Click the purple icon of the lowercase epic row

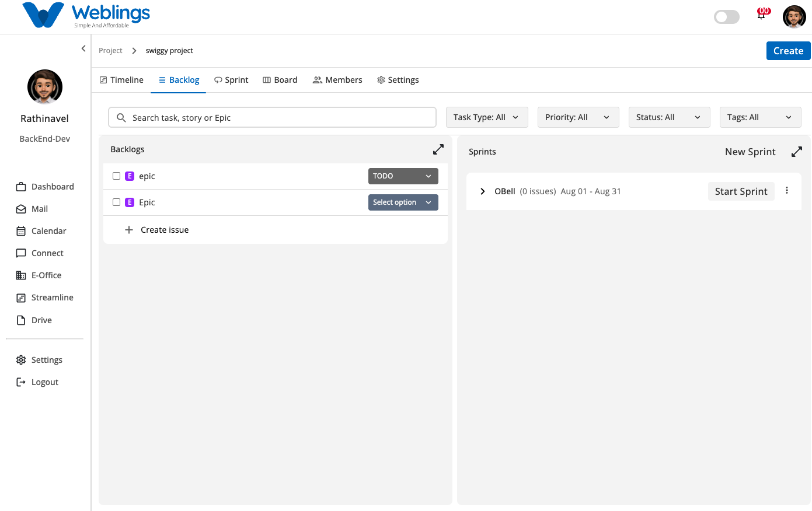[x=130, y=176]
